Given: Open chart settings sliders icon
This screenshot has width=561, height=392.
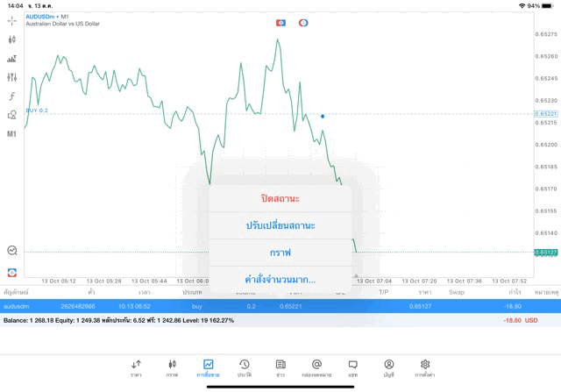Looking at the screenshot, I should click(12, 77).
